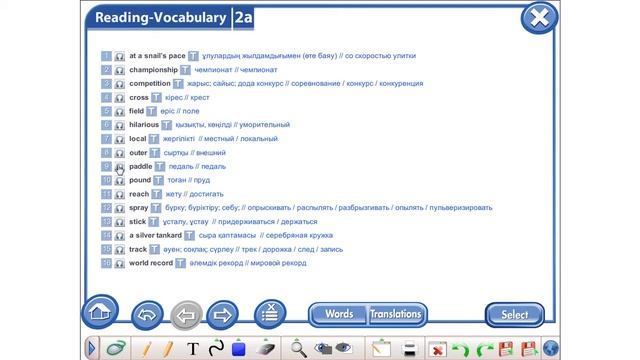Viewport: 640px width, 360px height.
Task: Click the print icon
Action: 409,349
